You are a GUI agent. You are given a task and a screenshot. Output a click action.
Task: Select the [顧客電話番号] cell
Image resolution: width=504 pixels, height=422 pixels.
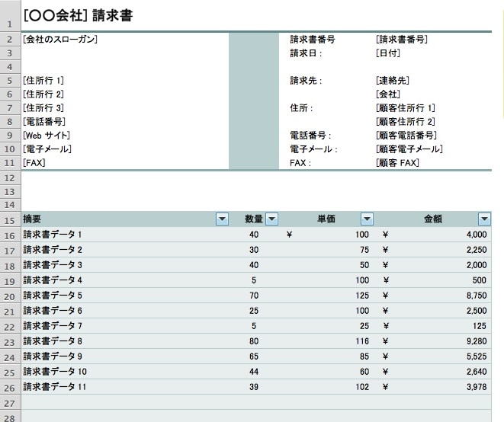point(406,135)
